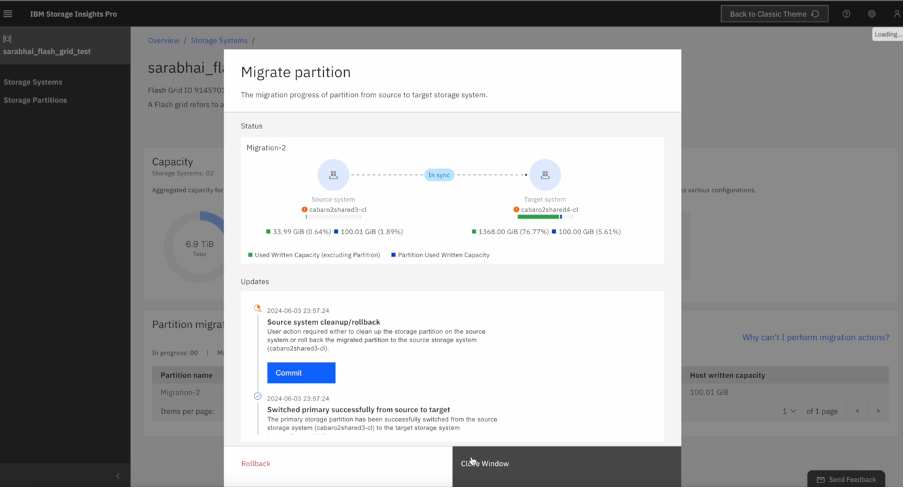Click warning icon beside cabaro2shared4-cl
Image resolution: width=904 pixels, height=488 pixels.
tap(516, 209)
